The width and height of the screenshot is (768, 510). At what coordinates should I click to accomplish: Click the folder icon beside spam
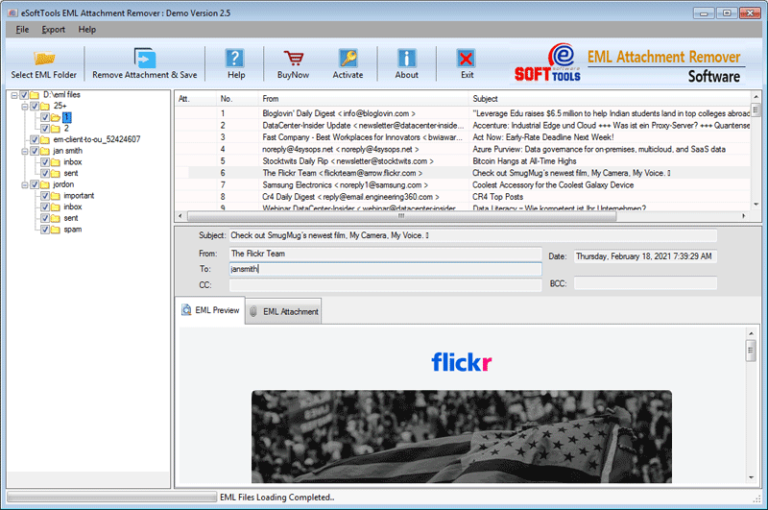pyautogui.click(x=55, y=230)
